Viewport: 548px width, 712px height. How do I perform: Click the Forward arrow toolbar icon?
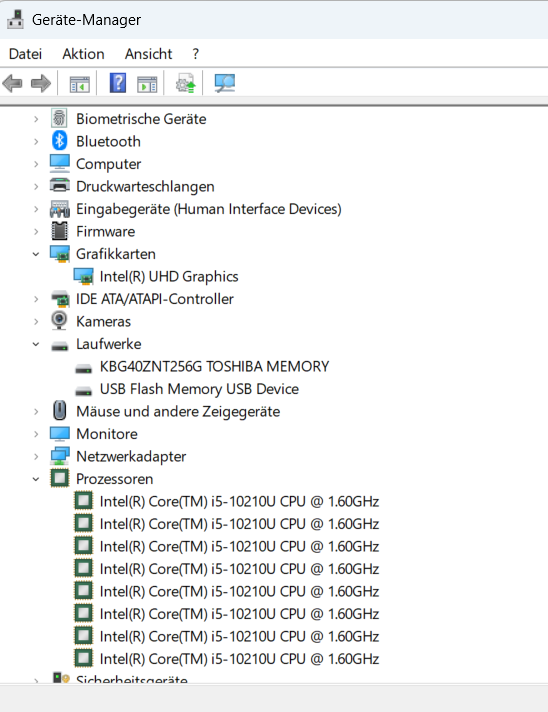[x=41, y=84]
